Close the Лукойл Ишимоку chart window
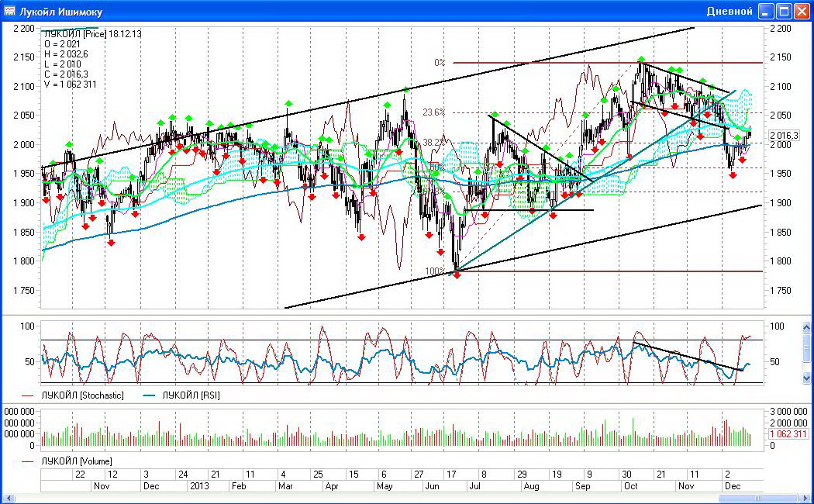Viewport: 814px width, 504px height. click(x=802, y=11)
